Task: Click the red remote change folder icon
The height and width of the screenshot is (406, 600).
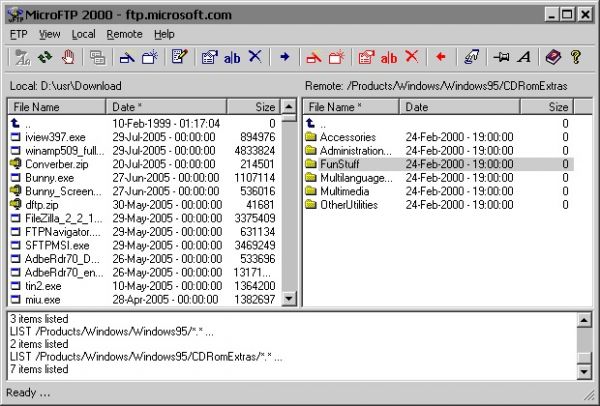Action: point(314,58)
